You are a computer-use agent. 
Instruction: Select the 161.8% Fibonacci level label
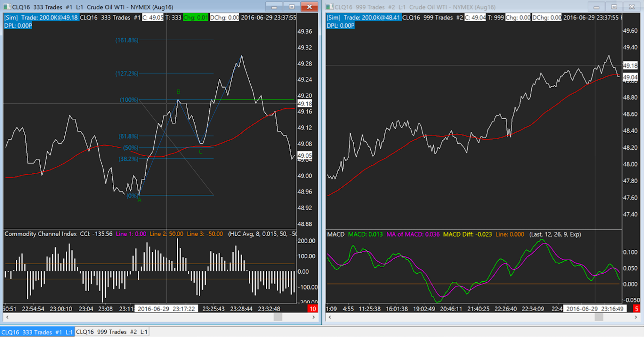coord(127,40)
